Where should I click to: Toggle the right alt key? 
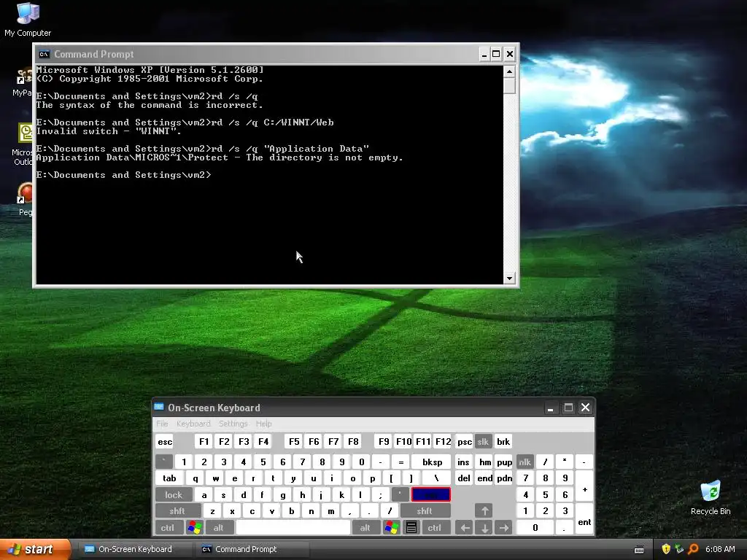click(365, 527)
